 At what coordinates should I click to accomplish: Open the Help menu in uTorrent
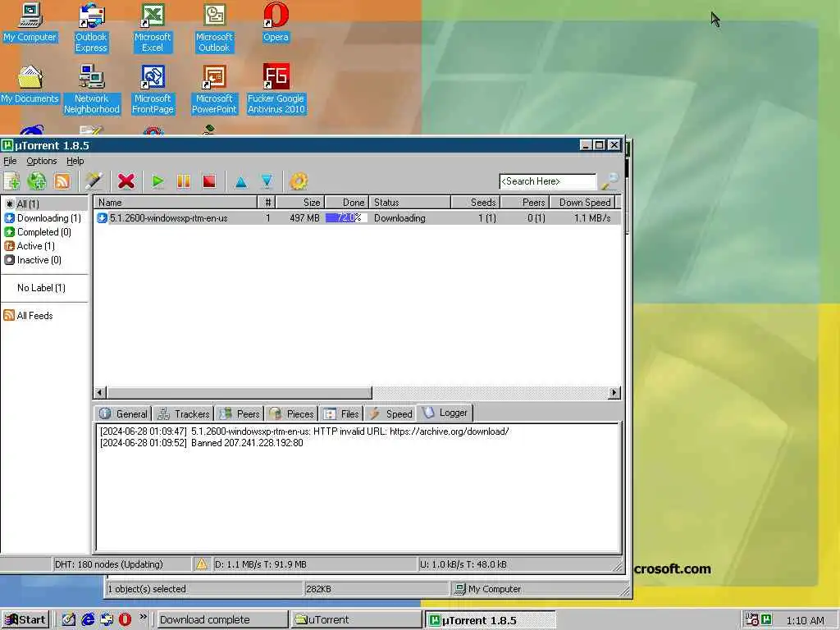[75, 161]
